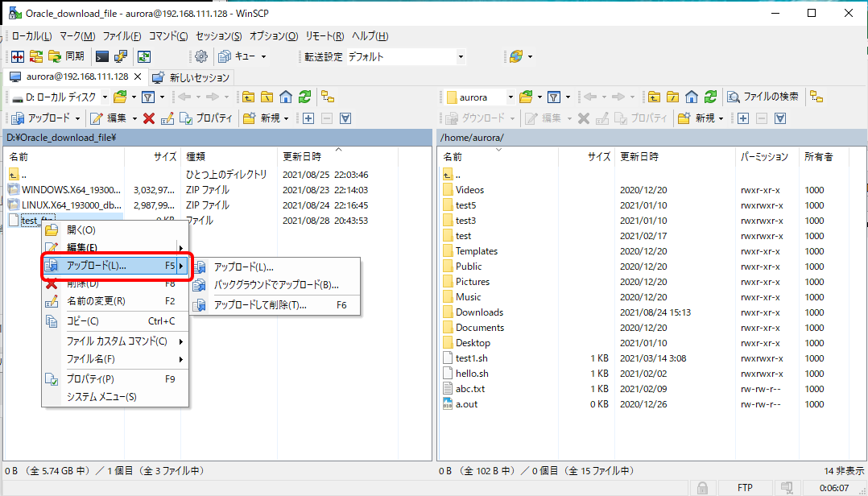The height and width of the screenshot is (496, 868).
Task: Click the Preferences gear icon
Action: pyautogui.click(x=201, y=56)
